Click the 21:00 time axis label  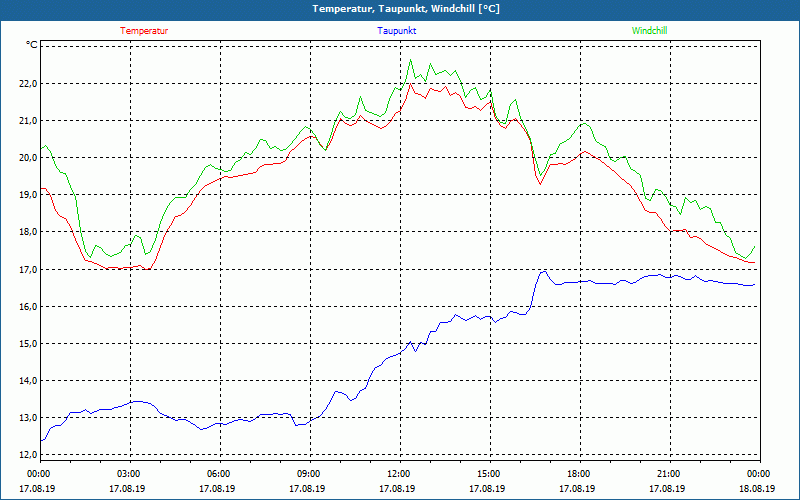670,474
